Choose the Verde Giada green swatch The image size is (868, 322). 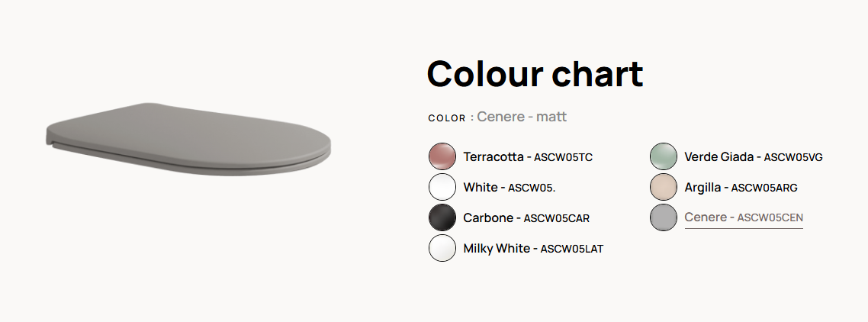tap(663, 156)
